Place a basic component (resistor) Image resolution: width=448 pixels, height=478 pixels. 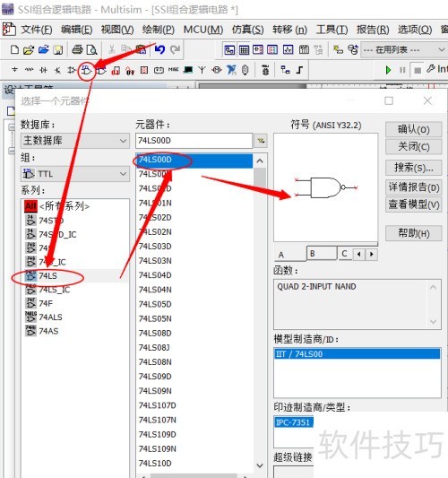[x=29, y=70]
